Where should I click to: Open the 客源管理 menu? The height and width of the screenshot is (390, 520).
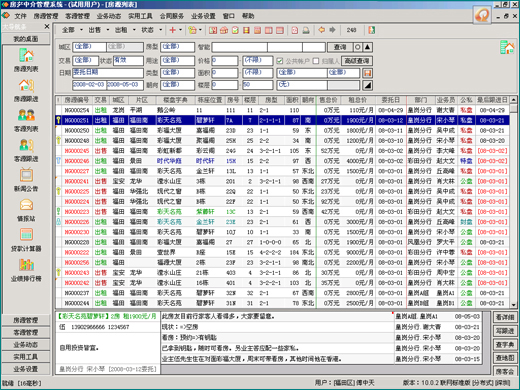tap(77, 16)
